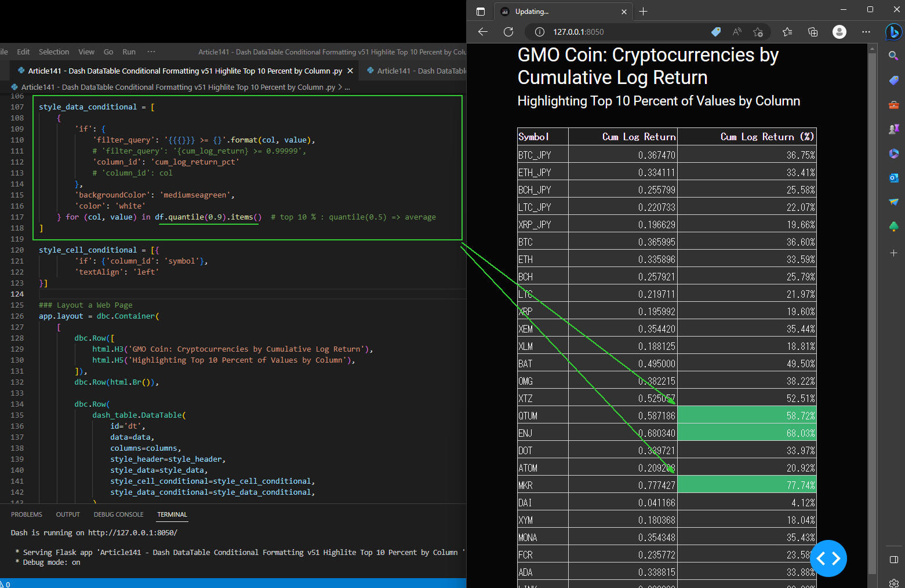Switch to PROBLEMS panel tab
Viewport: 905px width, 588px height.
point(27,514)
